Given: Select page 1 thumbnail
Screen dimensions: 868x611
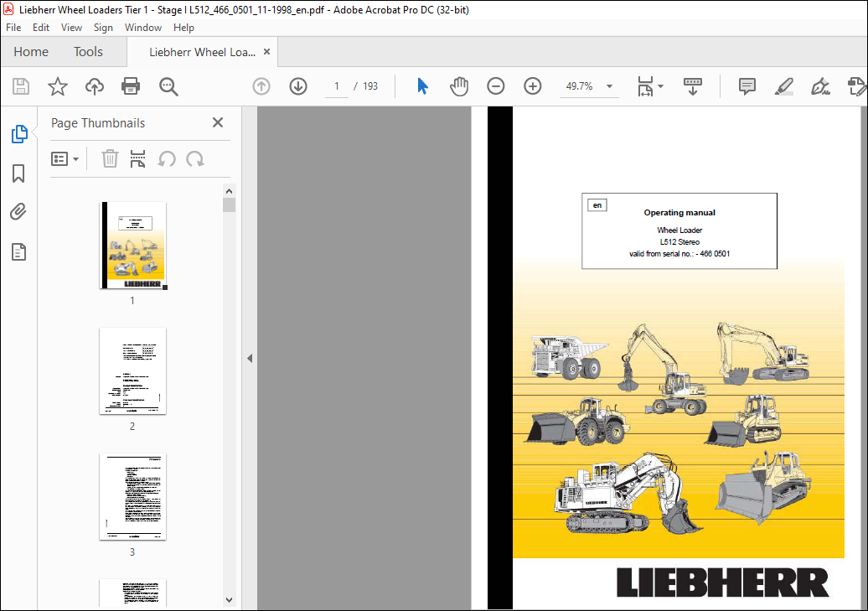Looking at the screenshot, I should (x=133, y=246).
